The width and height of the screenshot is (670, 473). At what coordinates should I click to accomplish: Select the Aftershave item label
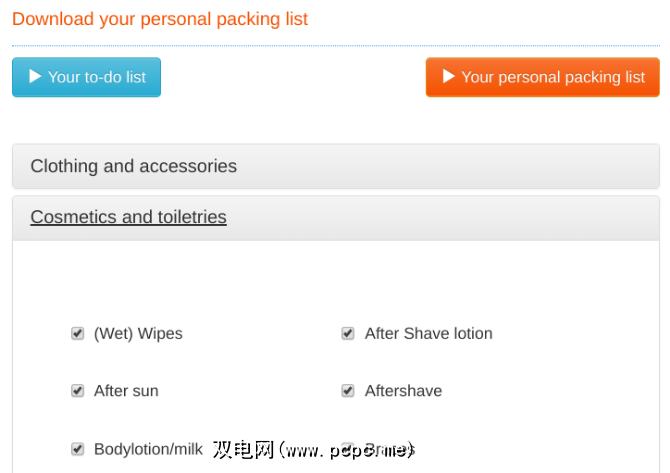coord(403,391)
